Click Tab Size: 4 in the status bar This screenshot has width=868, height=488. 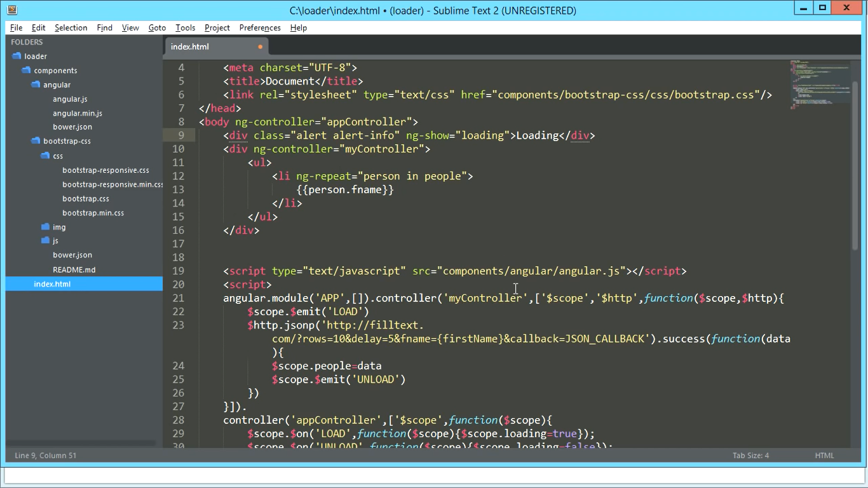(x=750, y=456)
